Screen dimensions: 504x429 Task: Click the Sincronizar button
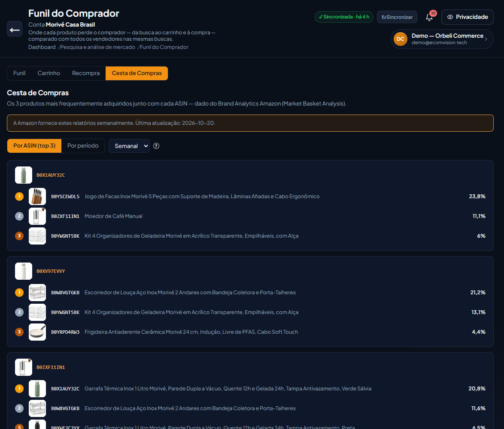(397, 17)
